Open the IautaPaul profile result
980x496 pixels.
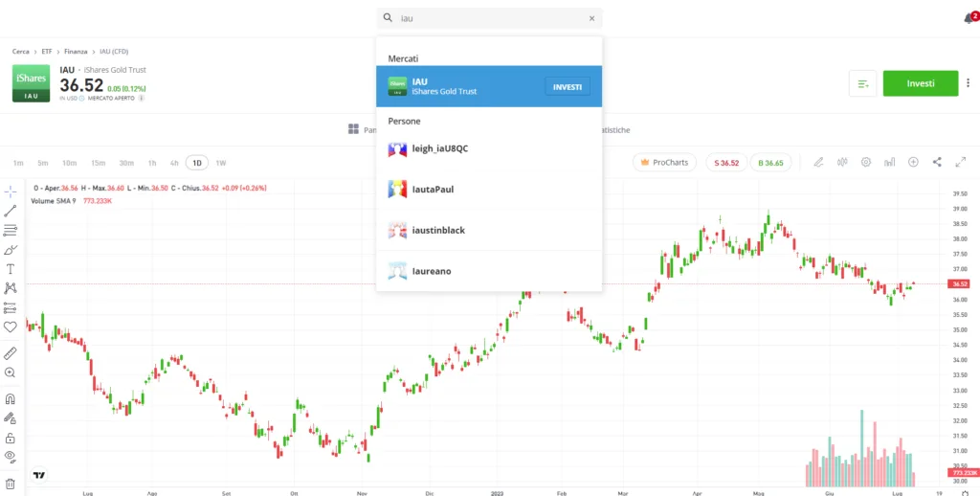click(489, 189)
